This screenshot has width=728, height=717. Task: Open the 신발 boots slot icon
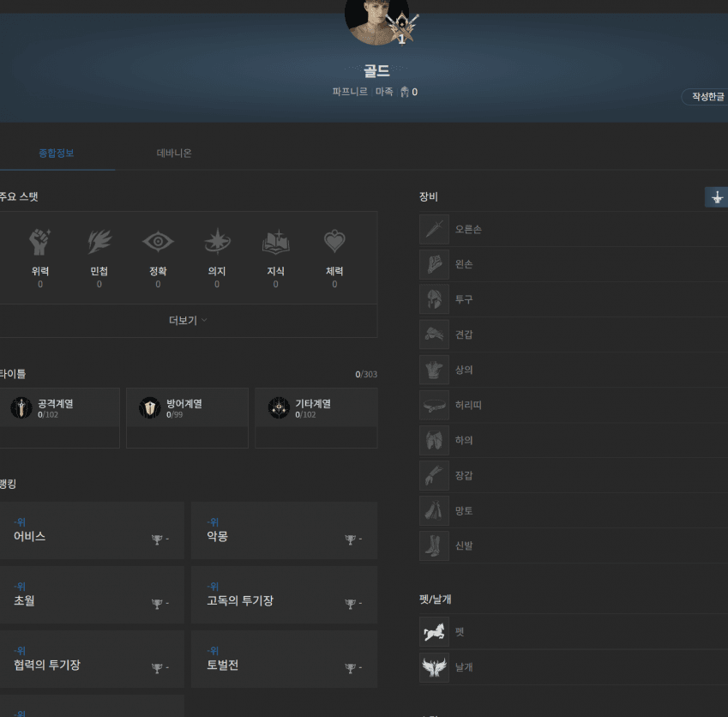tap(434, 545)
